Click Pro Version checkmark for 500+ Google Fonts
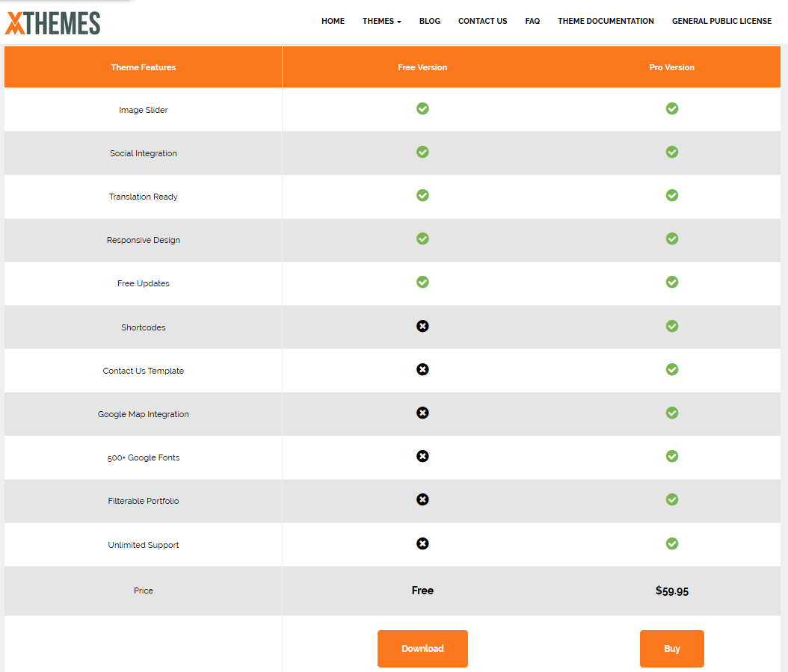Viewport: 788px width, 672px height. tap(672, 457)
